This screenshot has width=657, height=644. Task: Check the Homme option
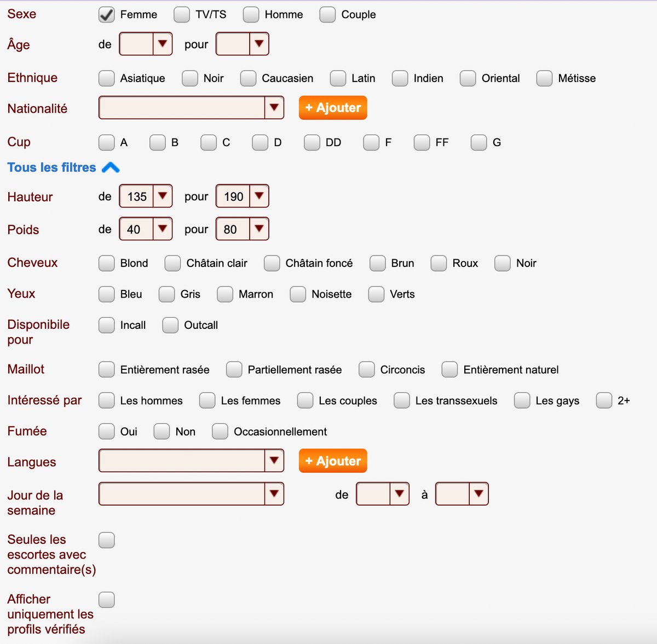(x=251, y=15)
